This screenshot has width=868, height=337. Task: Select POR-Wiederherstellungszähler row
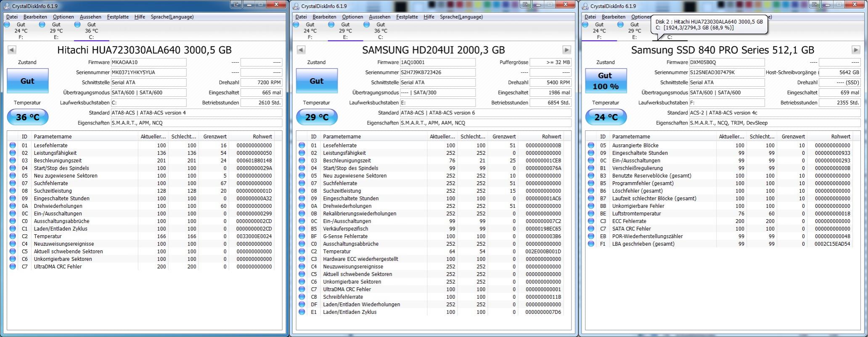pyautogui.click(x=720, y=236)
